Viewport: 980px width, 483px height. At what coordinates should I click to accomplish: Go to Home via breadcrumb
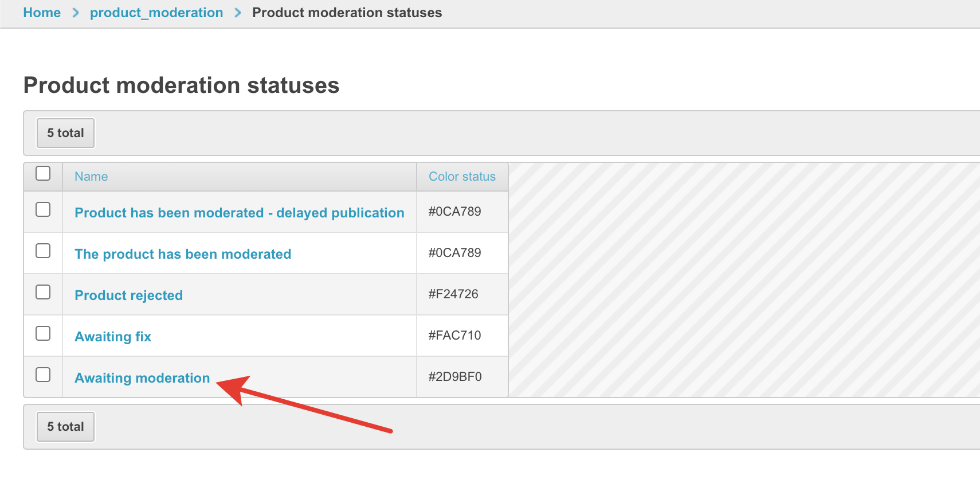pyautogui.click(x=42, y=13)
